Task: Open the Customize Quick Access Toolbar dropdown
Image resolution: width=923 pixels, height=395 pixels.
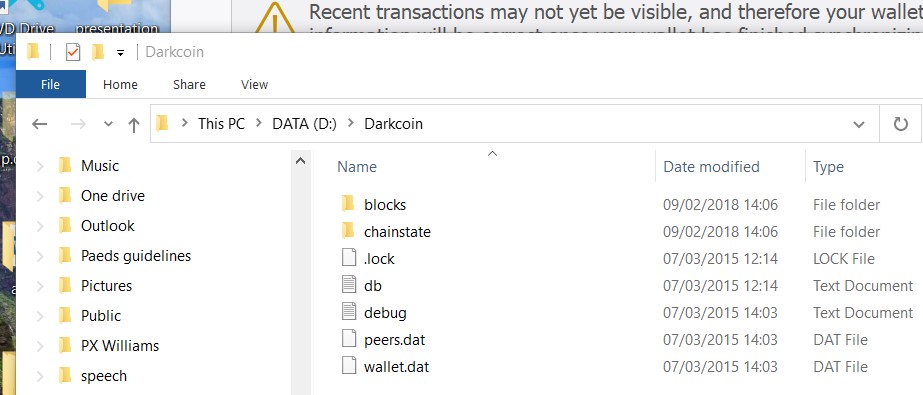Action: point(120,52)
